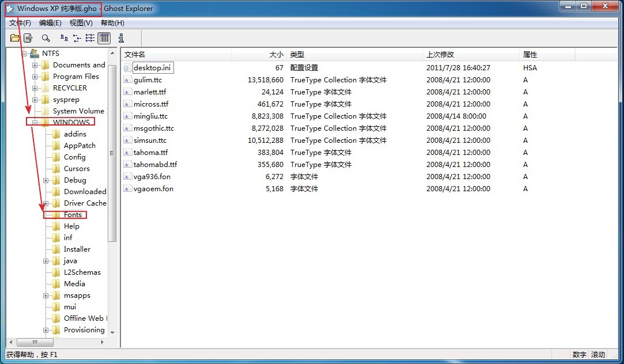Click the L2Schemas folder icon
The width and height of the screenshot is (624, 364).
pos(56,272)
